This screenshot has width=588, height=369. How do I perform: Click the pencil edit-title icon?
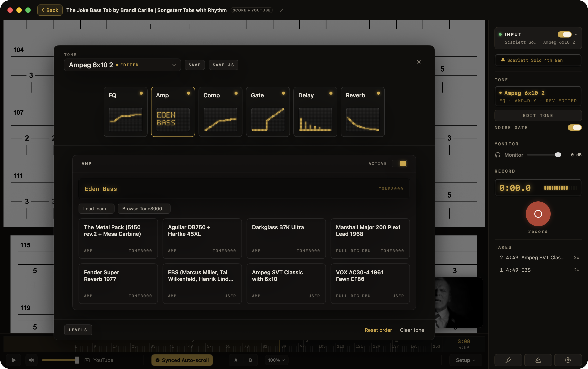pyautogui.click(x=281, y=10)
